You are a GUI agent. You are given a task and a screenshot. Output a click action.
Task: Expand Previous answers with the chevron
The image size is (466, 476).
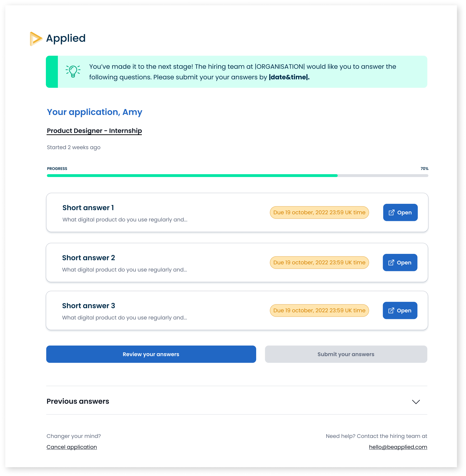(416, 402)
